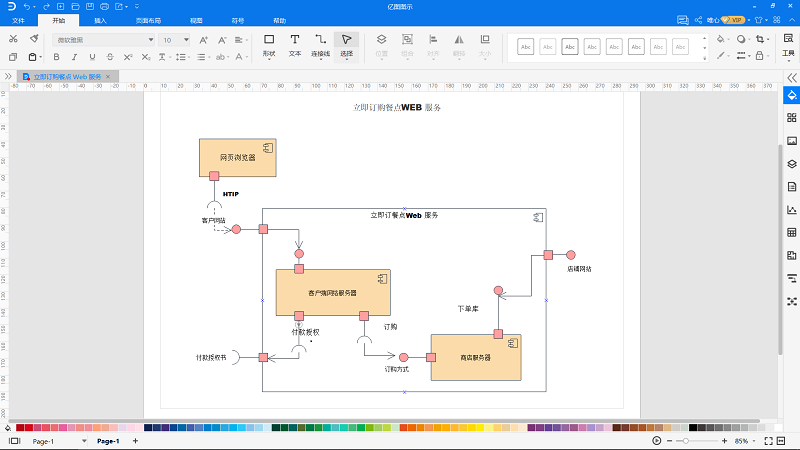Image resolution: width=800 pixels, height=450 pixels.
Task: Open the table panel in right sidebar
Action: [x=791, y=233]
